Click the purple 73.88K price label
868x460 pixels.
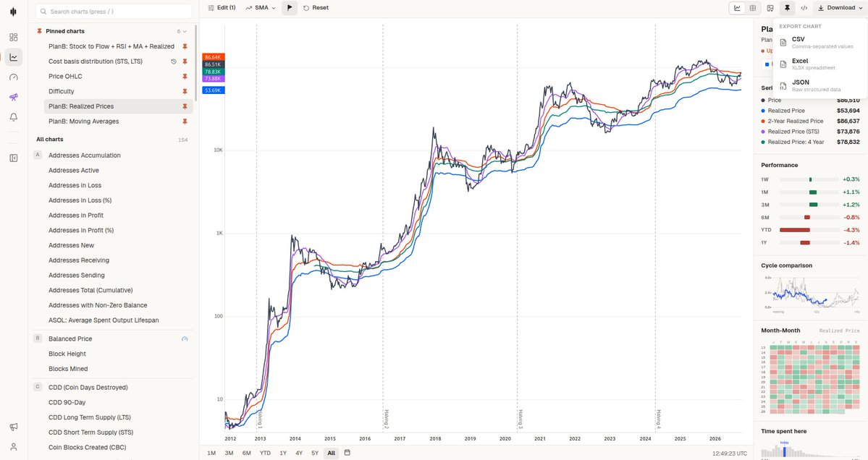point(214,79)
